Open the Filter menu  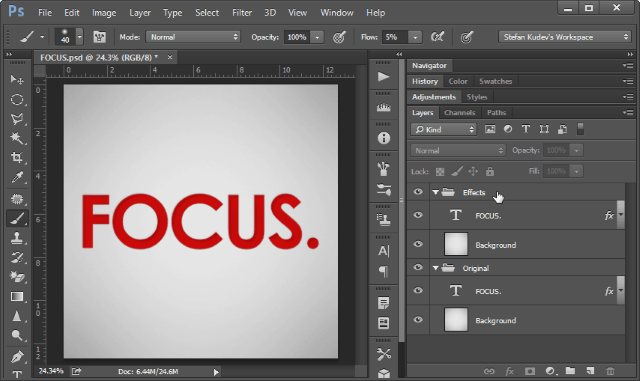coord(242,13)
